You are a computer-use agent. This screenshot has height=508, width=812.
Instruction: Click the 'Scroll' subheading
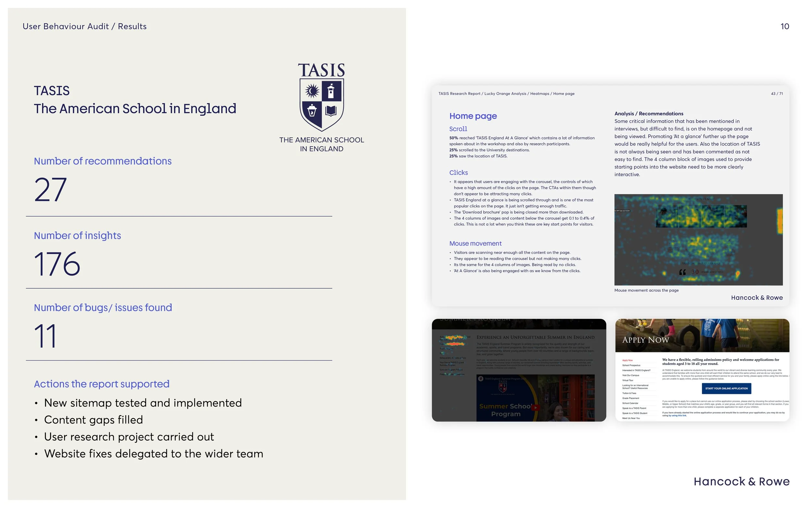point(458,129)
